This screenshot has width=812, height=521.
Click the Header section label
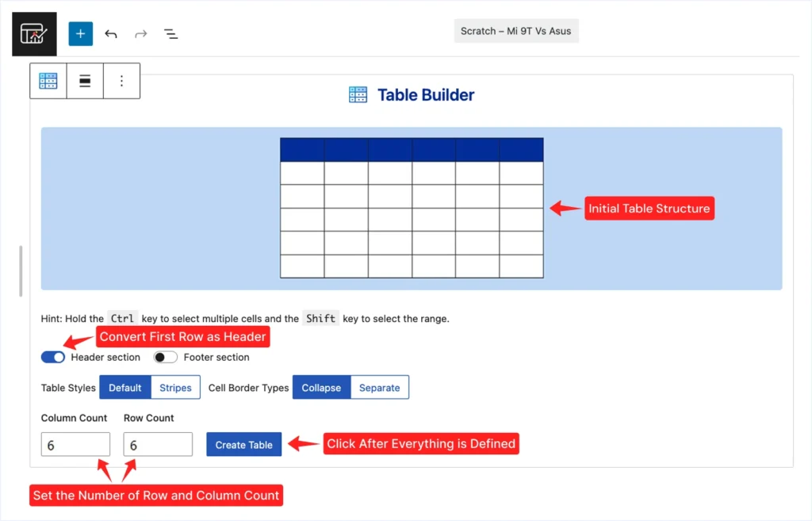(x=105, y=358)
